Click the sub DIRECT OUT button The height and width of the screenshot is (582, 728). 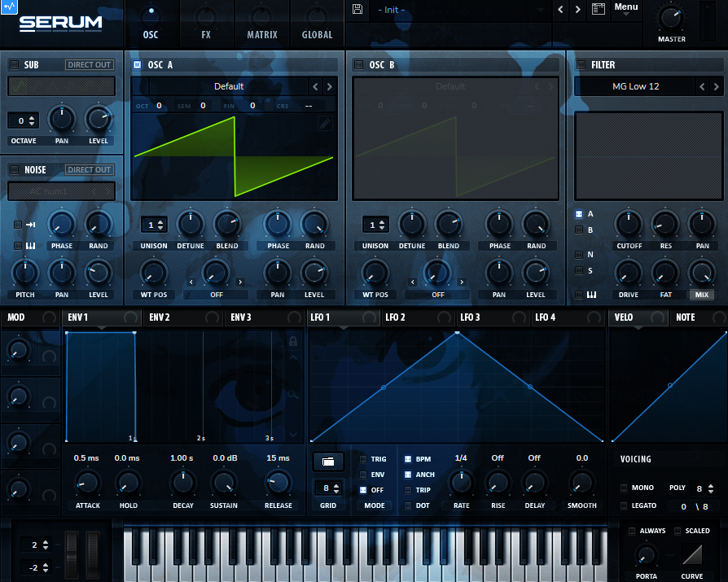[90, 64]
